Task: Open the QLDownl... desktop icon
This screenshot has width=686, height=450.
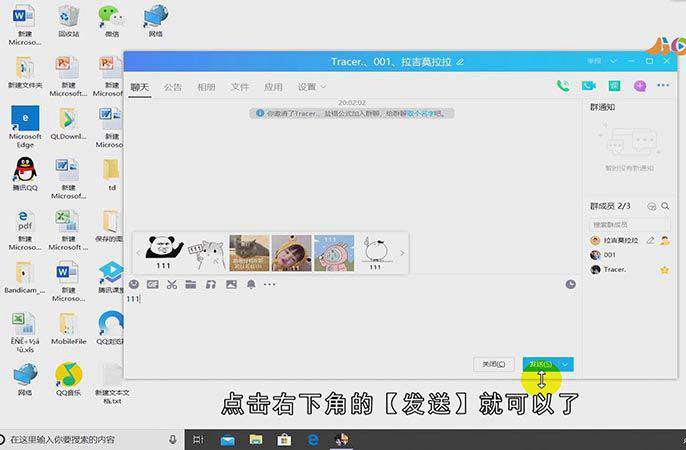Action: pyautogui.click(x=68, y=123)
